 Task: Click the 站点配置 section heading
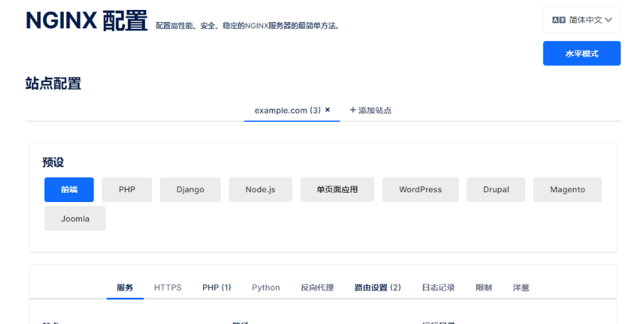point(53,84)
